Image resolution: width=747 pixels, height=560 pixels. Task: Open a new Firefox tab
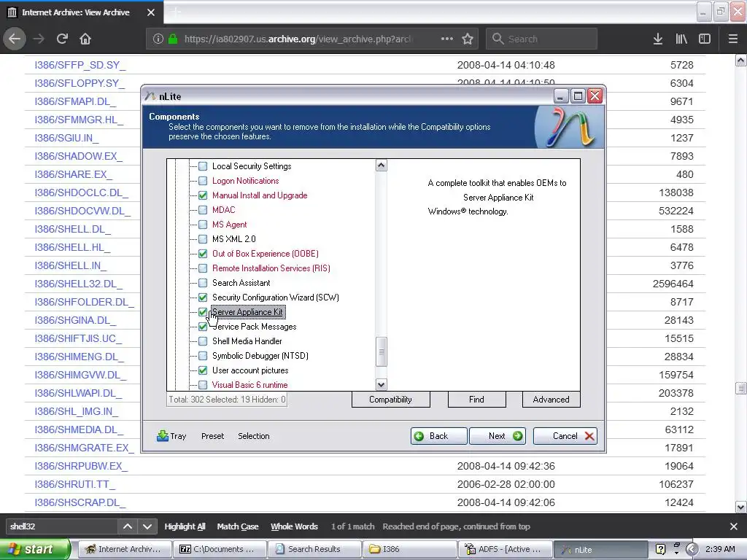(x=176, y=12)
